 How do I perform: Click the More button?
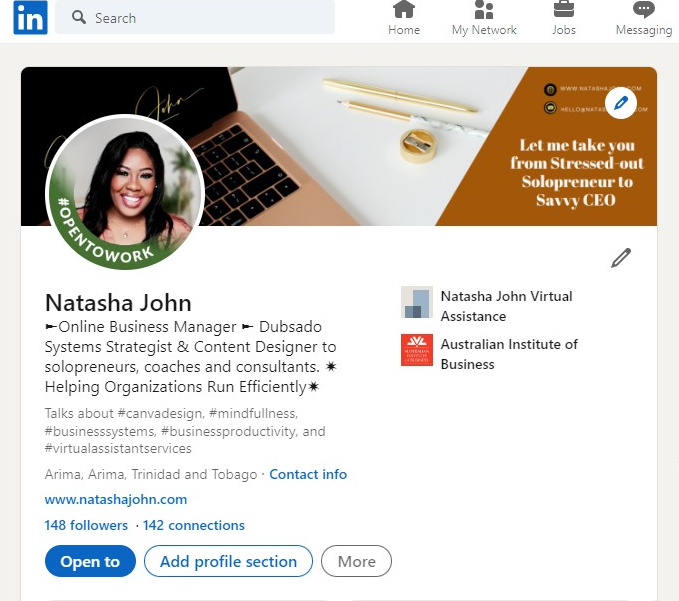[x=356, y=561]
